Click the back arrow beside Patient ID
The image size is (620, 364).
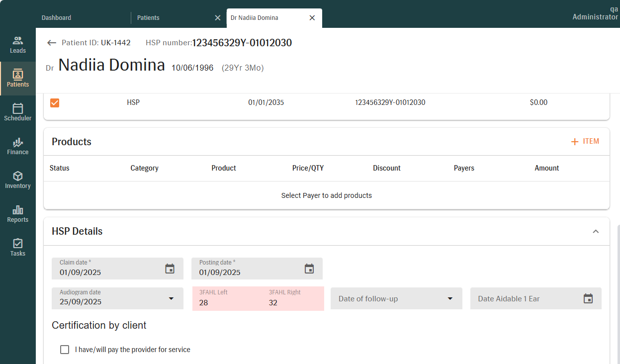click(x=52, y=43)
